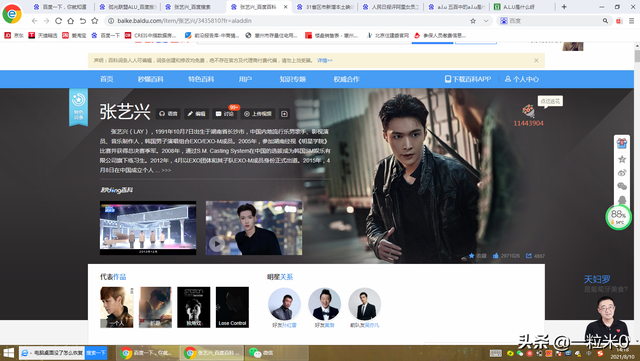Open the Lose Control album cover
The height and width of the screenshot is (361, 640).
232,307
